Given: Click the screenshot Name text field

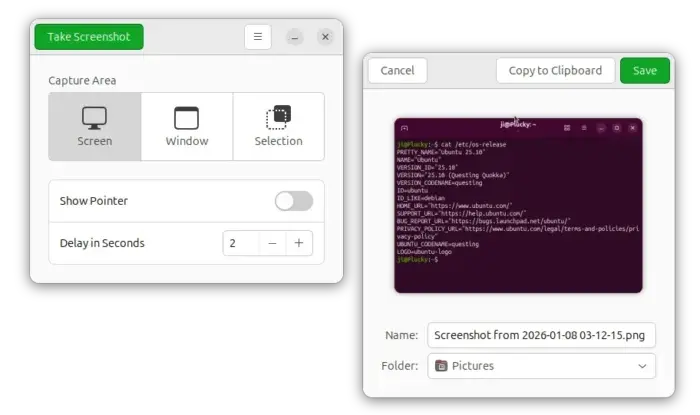Looking at the screenshot, I should coord(541,335).
